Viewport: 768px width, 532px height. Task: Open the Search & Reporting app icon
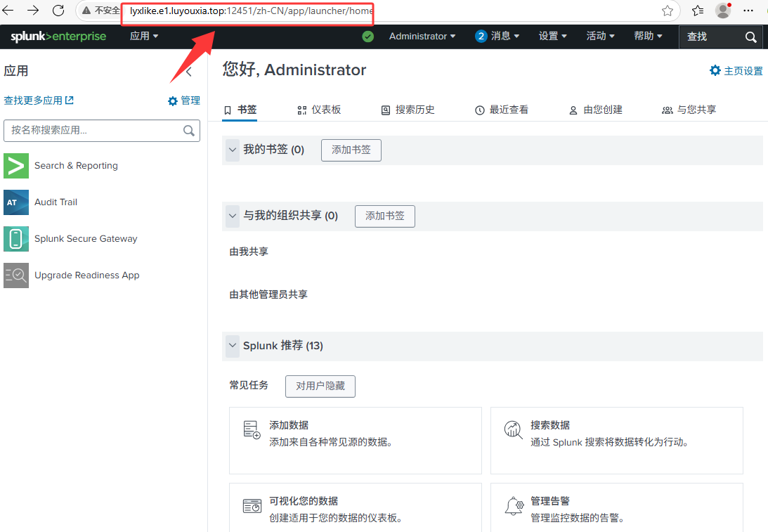pyautogui.click(x=16, y=166)
